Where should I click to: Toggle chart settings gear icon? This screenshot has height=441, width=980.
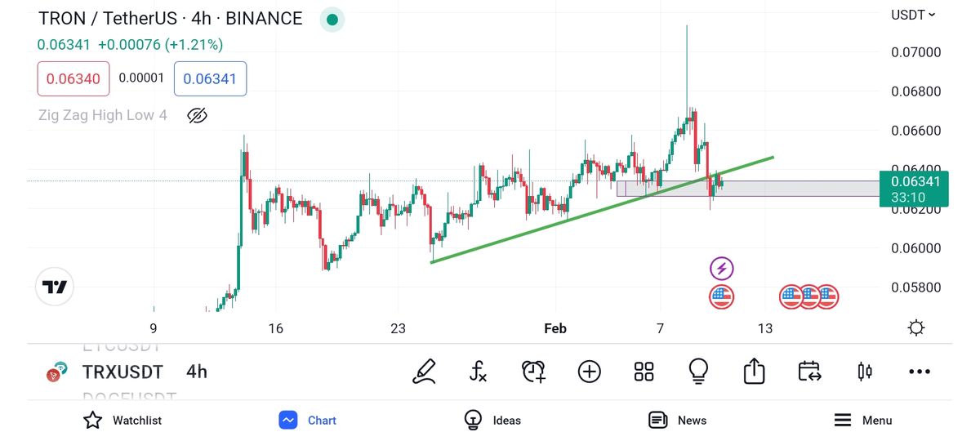point(916,328)
